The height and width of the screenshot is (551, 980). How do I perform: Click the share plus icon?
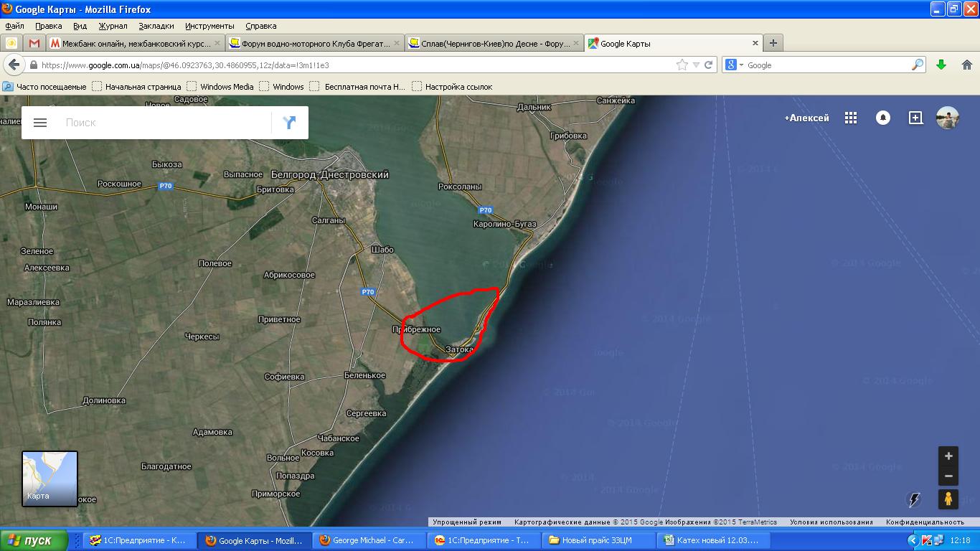(x=915, y=118)
